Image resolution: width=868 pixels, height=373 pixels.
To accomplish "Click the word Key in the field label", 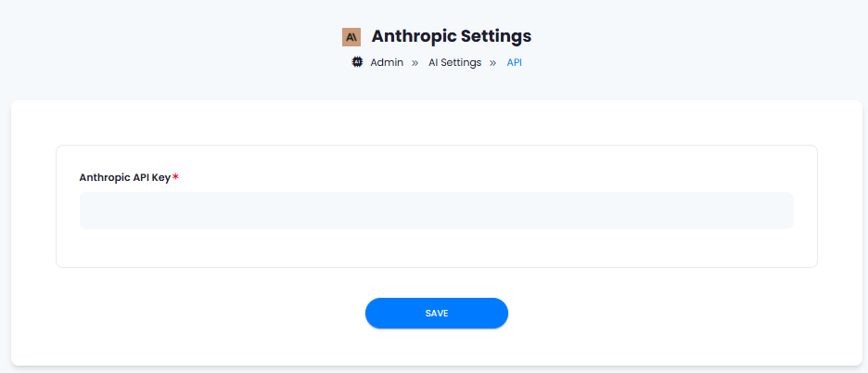I will tap(161, 177).
